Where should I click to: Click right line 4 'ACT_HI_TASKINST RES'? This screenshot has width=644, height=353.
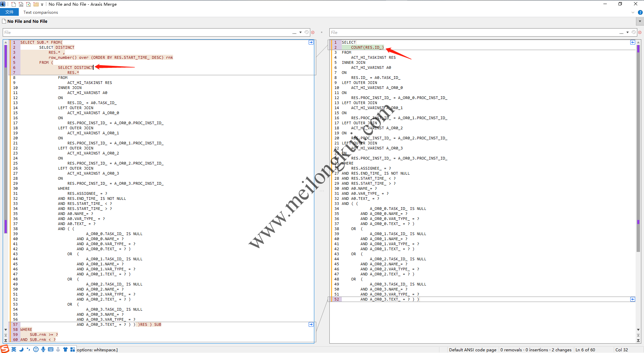point(373,57)
